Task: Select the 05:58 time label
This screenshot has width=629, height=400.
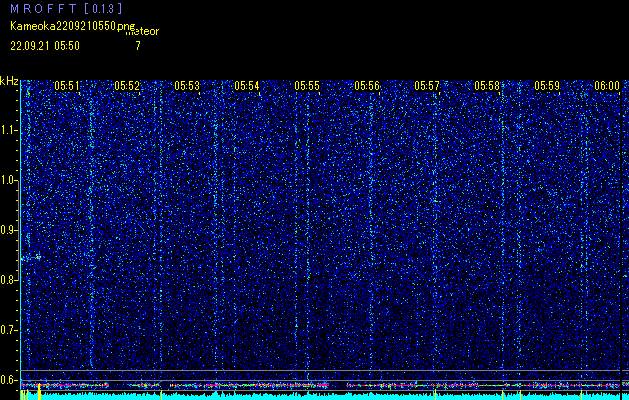Action: click(x=487, y=85)
